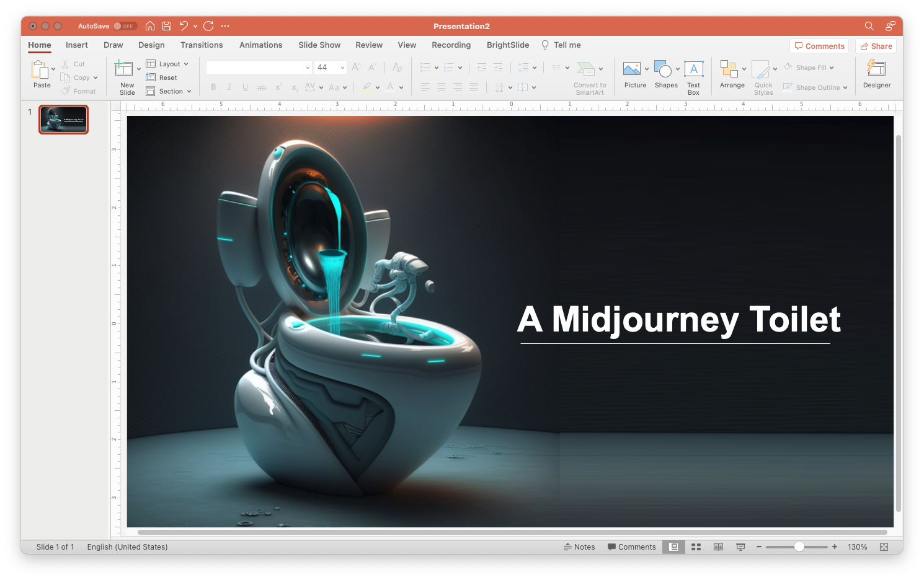Expand the Section dropdown
The height and width of the screenshot is (580, 924).
point(189,91)
